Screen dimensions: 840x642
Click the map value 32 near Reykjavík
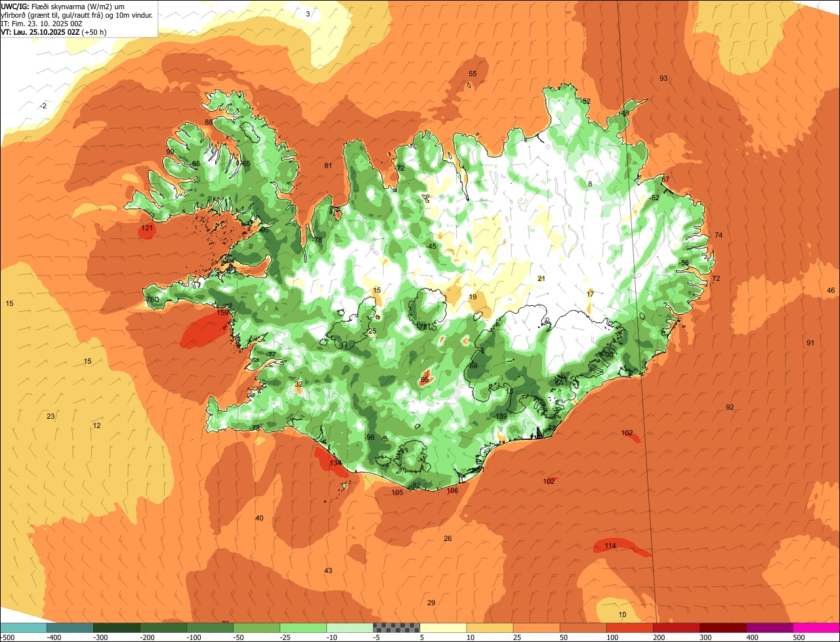tap(299, 385)
